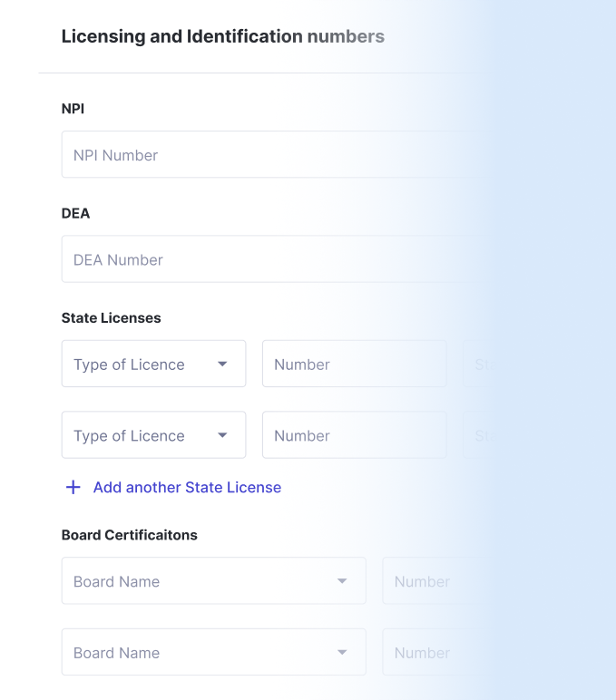
Task: Click the Board Certificaitons section label
Action: (x=130, y=535)
